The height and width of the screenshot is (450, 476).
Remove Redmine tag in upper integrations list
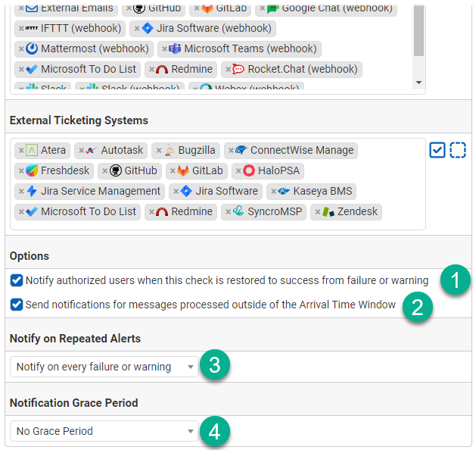(x=152, y=70)
